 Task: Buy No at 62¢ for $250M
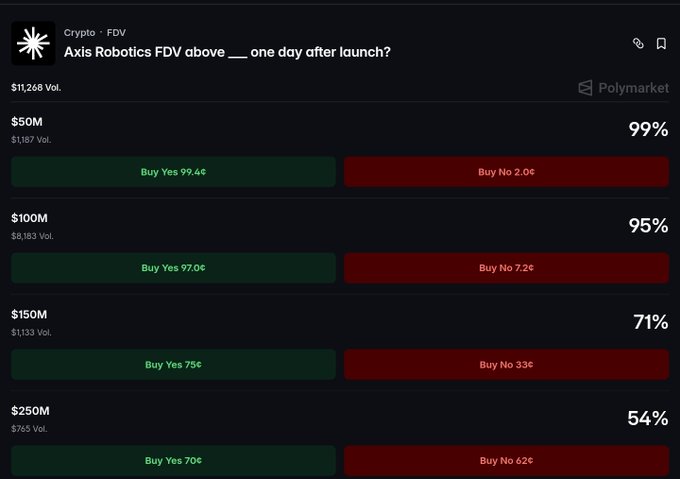coord(507,460)
